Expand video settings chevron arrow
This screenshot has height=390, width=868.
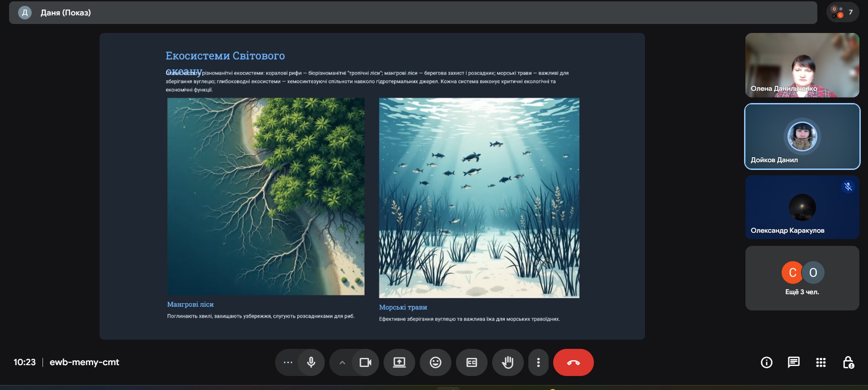(x=342, y=362)
